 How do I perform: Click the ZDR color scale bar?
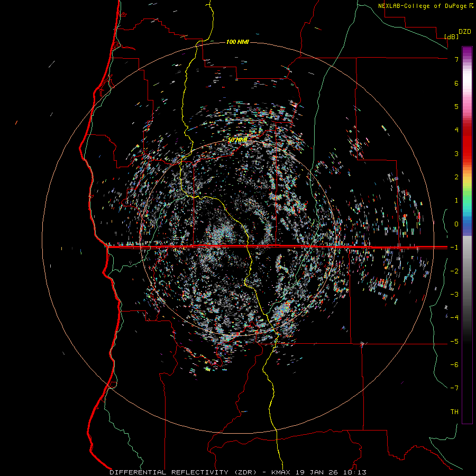pyautogui.click(x=467, y=235)
